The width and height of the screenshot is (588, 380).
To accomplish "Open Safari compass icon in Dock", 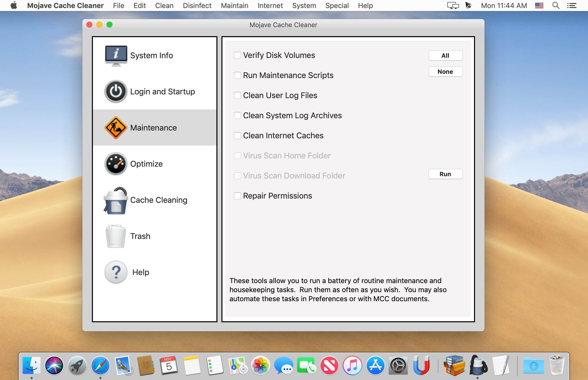I will click(x=100, y=365).
